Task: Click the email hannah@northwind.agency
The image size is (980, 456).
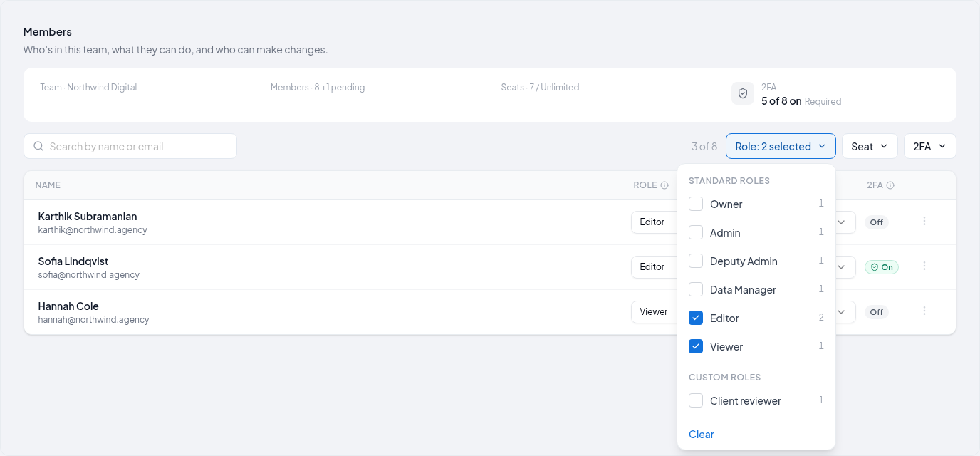Action: click(x=94, y=320)
